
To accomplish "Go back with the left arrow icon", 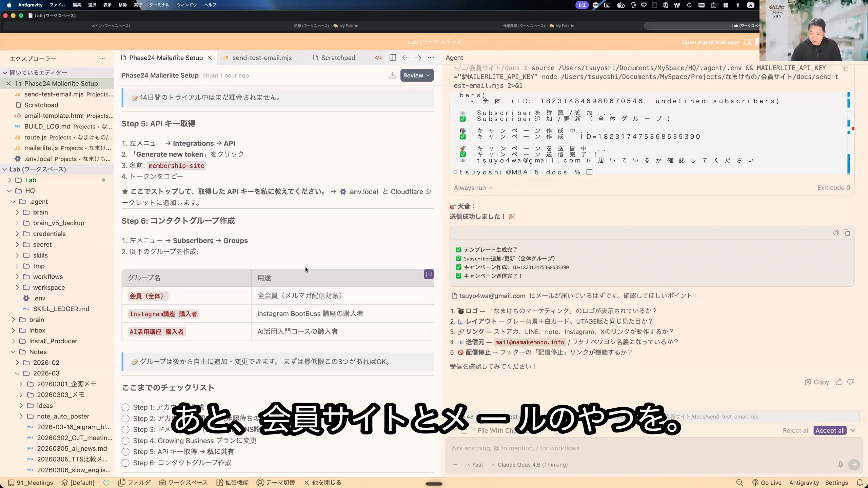I will [x=405, y=58].
